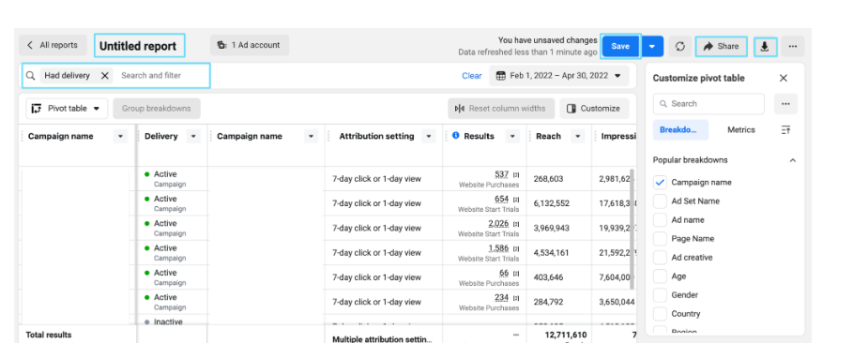This screenshot has width=868, height=358.
Task: Click the download export icon
Action: click(x=765, y=47)
